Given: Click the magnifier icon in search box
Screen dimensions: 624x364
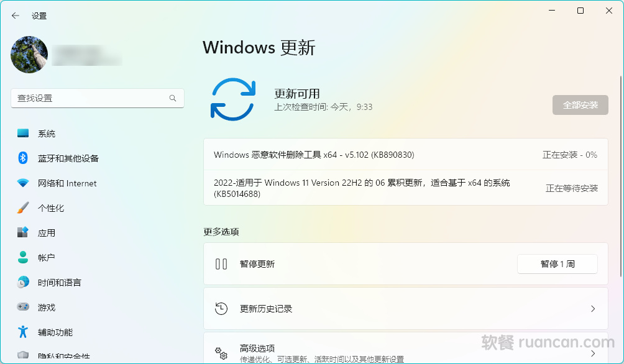Looking at the screenshot, I should 173,98.
